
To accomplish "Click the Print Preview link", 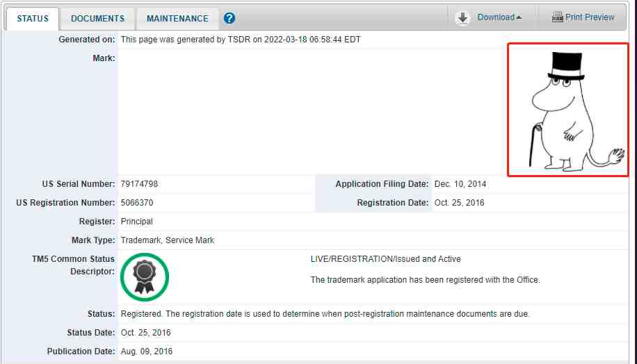I will (x=590, y=17).
